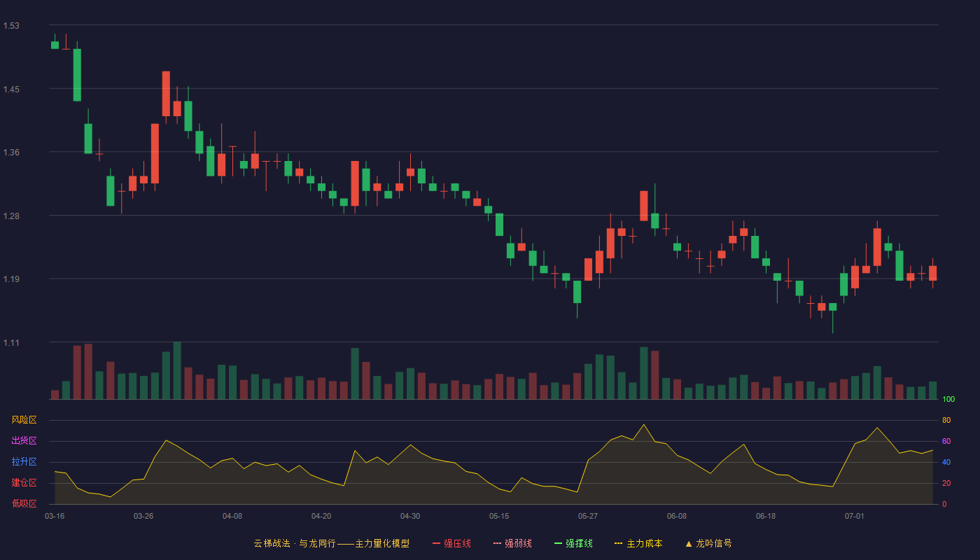Toggle the 龙吟信号 triangle legend item
The width and height of the screenshot is (980, 560).
708,543
